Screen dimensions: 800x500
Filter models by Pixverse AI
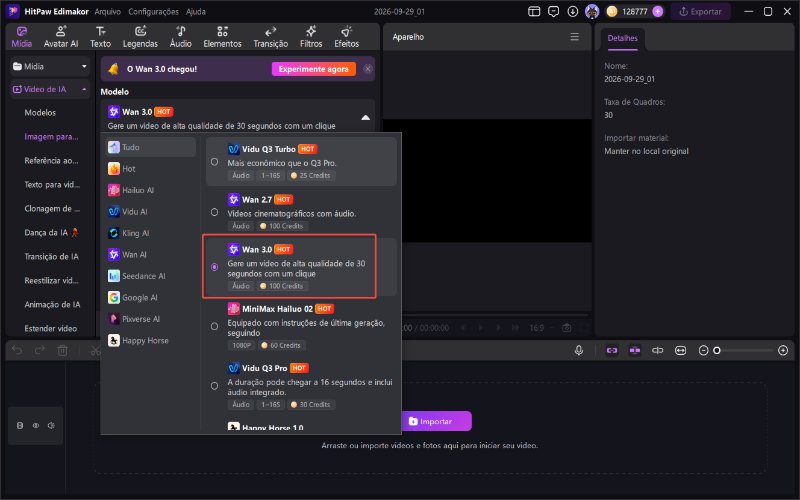tap(151, 318)
